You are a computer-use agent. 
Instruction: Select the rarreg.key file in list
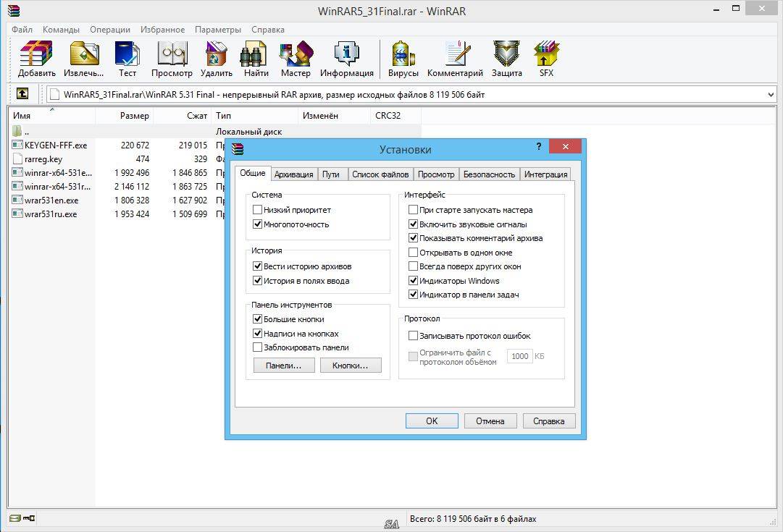pos(43,159)
